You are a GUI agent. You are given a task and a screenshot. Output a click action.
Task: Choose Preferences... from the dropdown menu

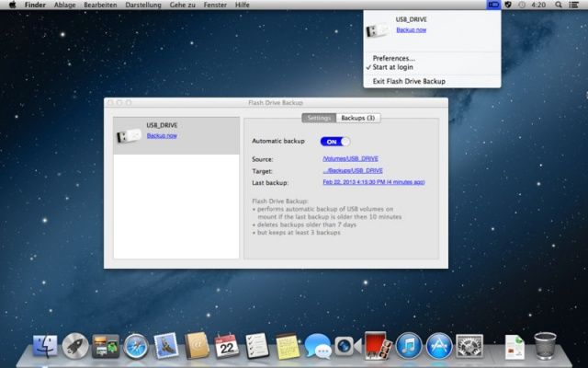[x=393, y=58]
